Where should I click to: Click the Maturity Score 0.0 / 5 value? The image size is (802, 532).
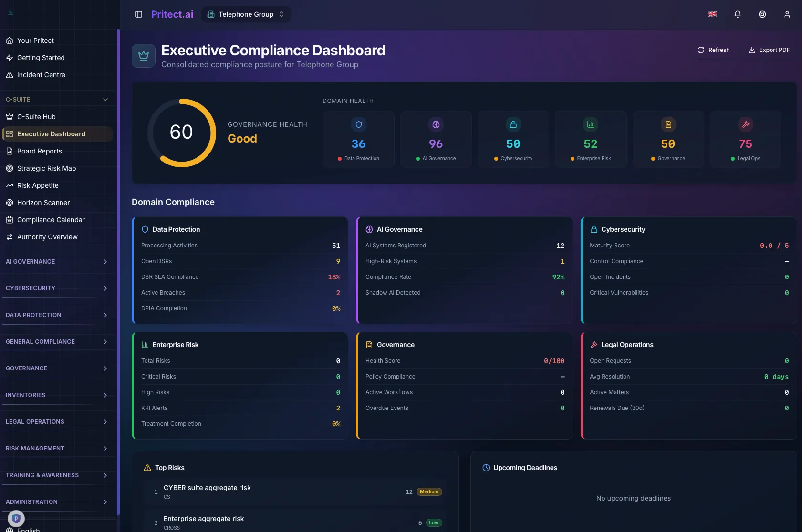coord(774,246)
